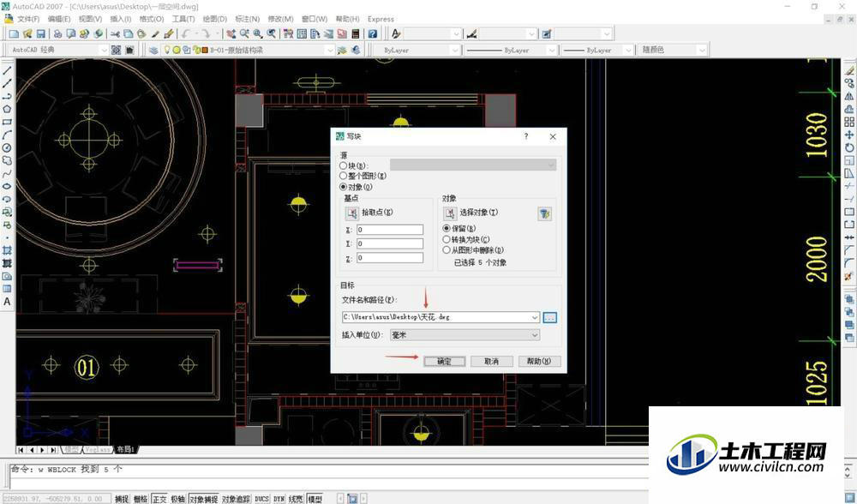Click the Help question mark toolbar icon

372,34
